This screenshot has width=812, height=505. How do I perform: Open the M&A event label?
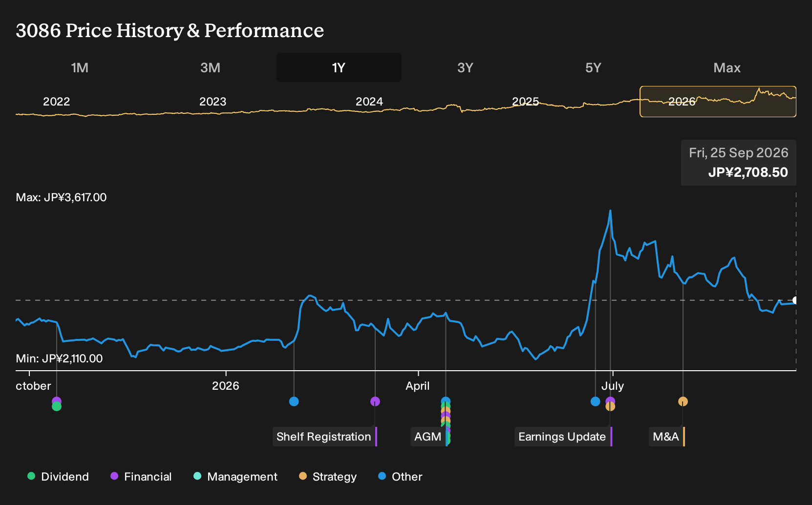(667, 437)
